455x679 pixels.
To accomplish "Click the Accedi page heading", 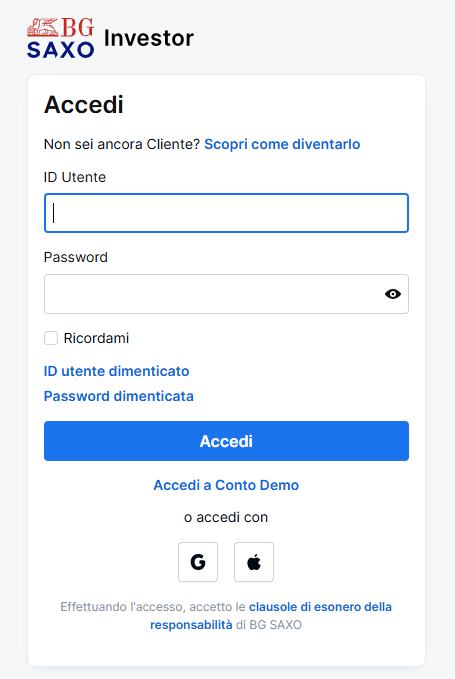I will click(x=84, y=105).
